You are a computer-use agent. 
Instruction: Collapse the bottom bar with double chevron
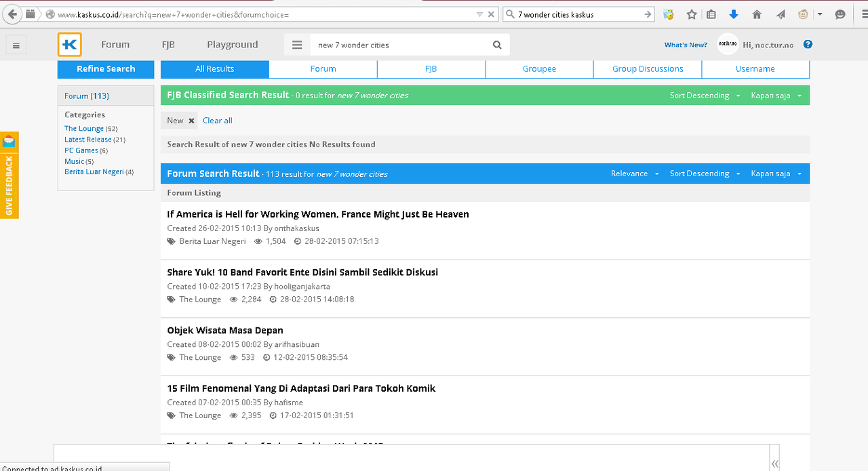[x=774, y=464]
